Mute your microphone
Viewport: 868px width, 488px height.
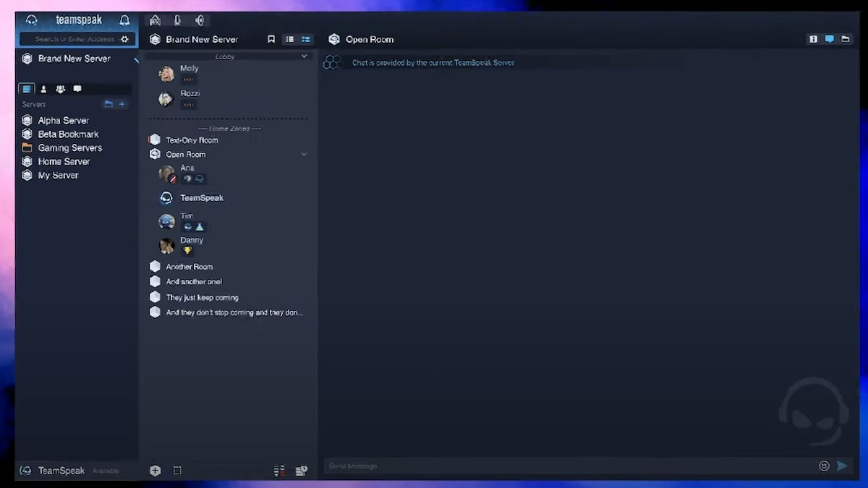pos(177,20)
